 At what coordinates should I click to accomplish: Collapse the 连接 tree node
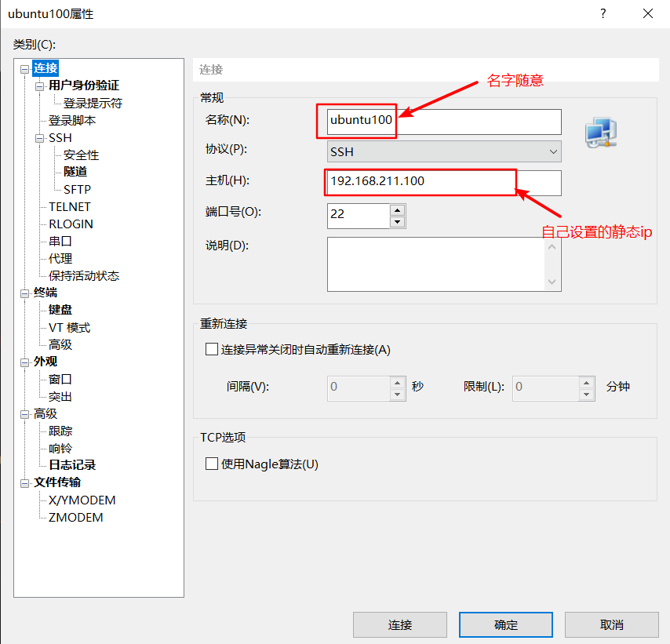(x=25, y=69)
